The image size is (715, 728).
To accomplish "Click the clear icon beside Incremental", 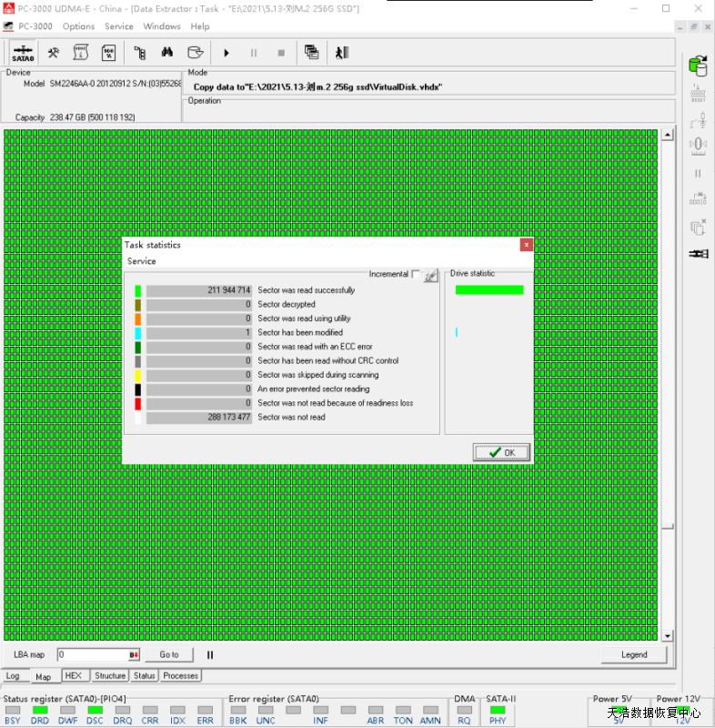I will pyautogui.click(x=431, y=275).
